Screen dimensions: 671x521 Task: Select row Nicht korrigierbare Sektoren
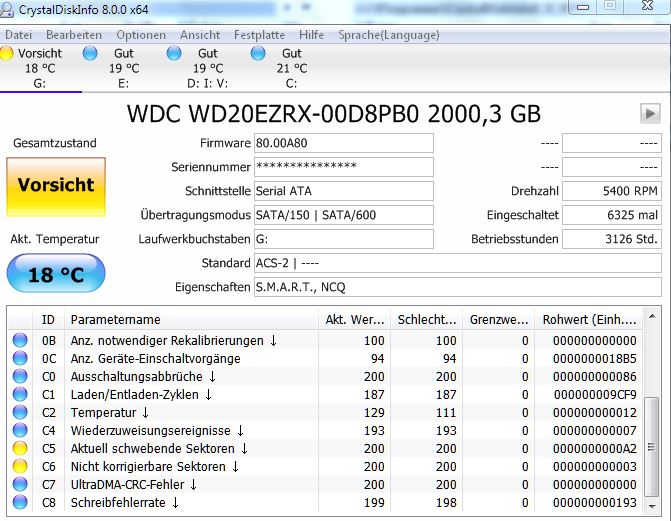(x=325, y=466)
